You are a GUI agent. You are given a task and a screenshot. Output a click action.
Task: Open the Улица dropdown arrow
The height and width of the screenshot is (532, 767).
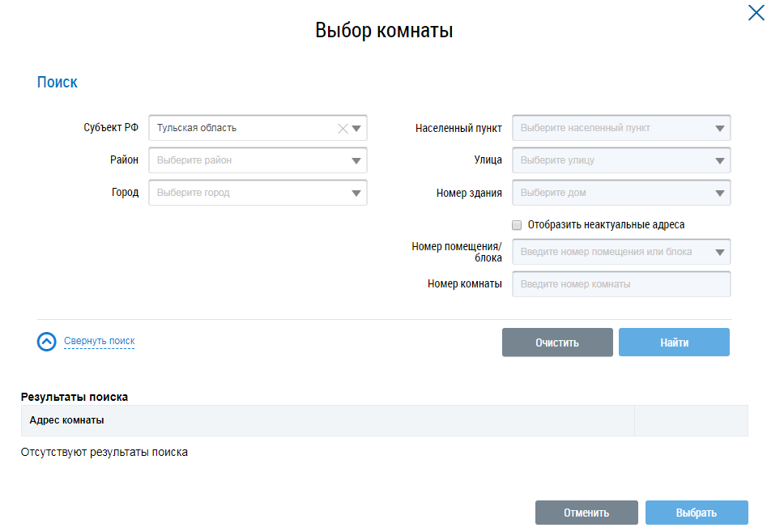tap(720, 160)
